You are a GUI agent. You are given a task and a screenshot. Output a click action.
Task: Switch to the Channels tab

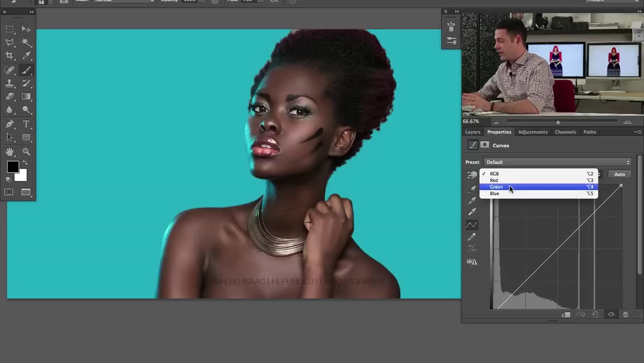566,132
